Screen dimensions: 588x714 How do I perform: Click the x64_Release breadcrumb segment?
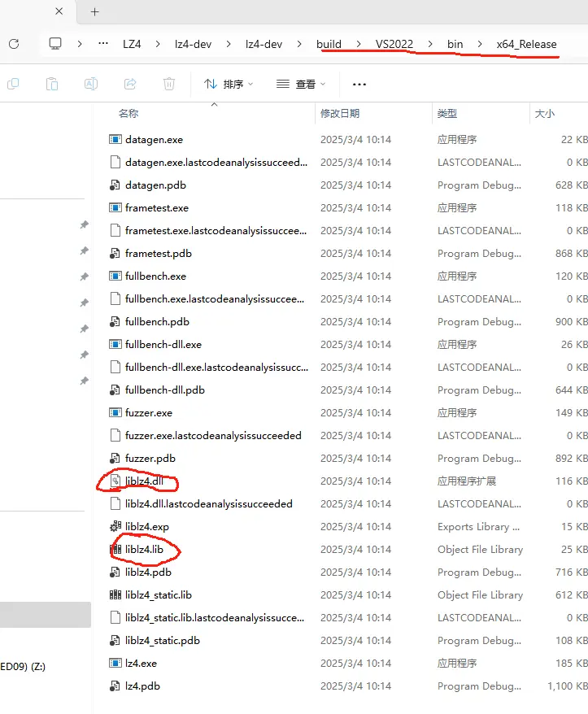526,44
